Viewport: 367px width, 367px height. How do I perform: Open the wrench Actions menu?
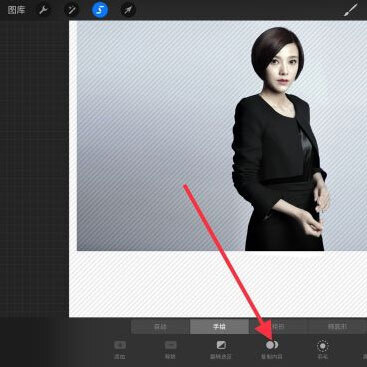pos(44,10)
